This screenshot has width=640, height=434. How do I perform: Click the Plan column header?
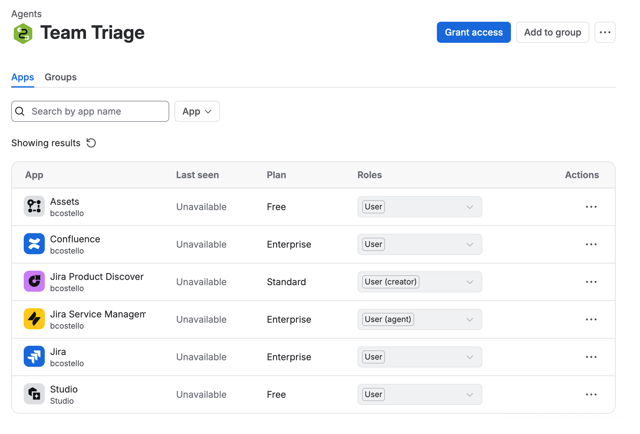pos(276,175)
